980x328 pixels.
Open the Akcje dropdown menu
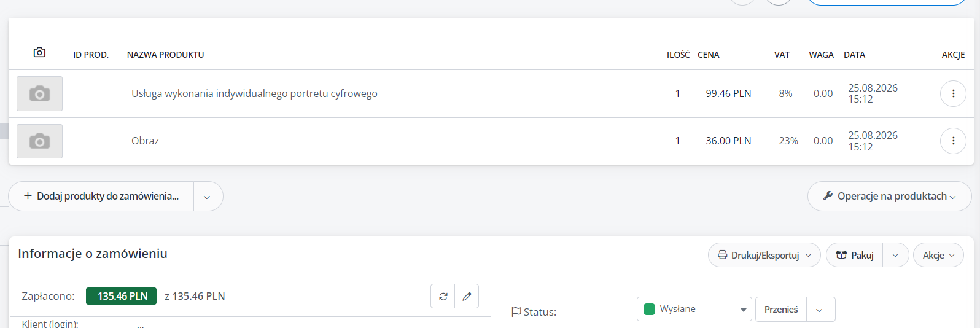[x=938, y=255]
